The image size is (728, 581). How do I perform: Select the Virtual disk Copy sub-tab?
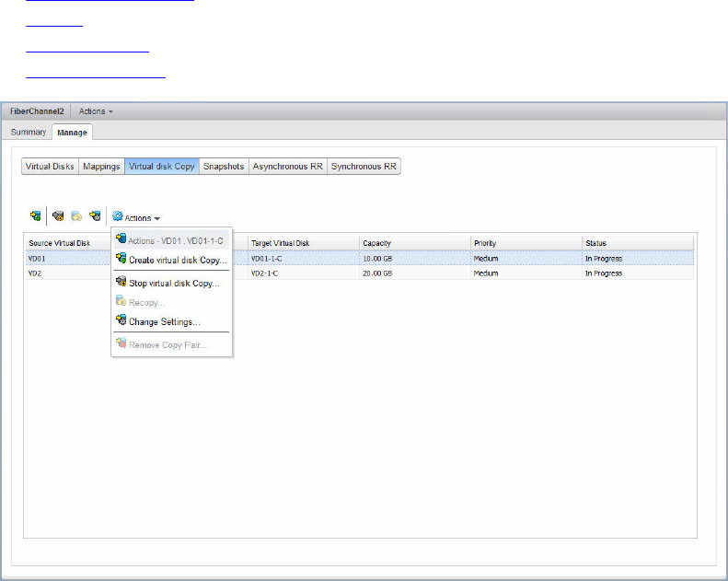tap(162, 167)
